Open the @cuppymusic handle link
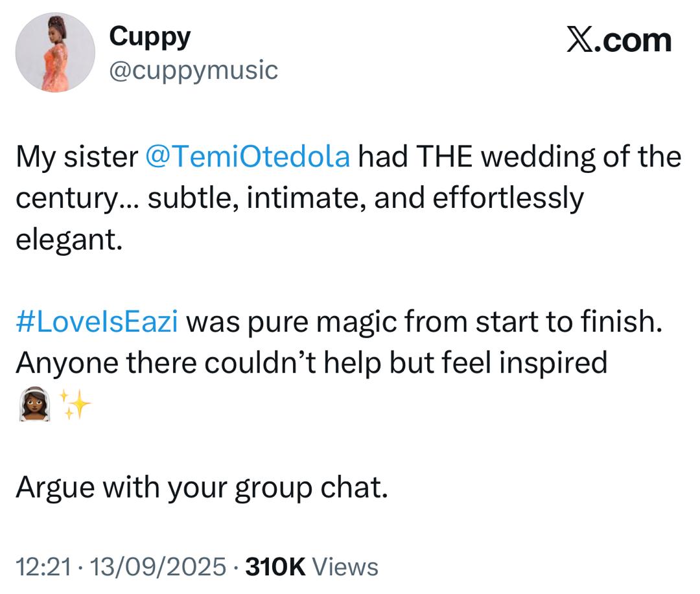 pyautogui.click(x=193, y=70)
